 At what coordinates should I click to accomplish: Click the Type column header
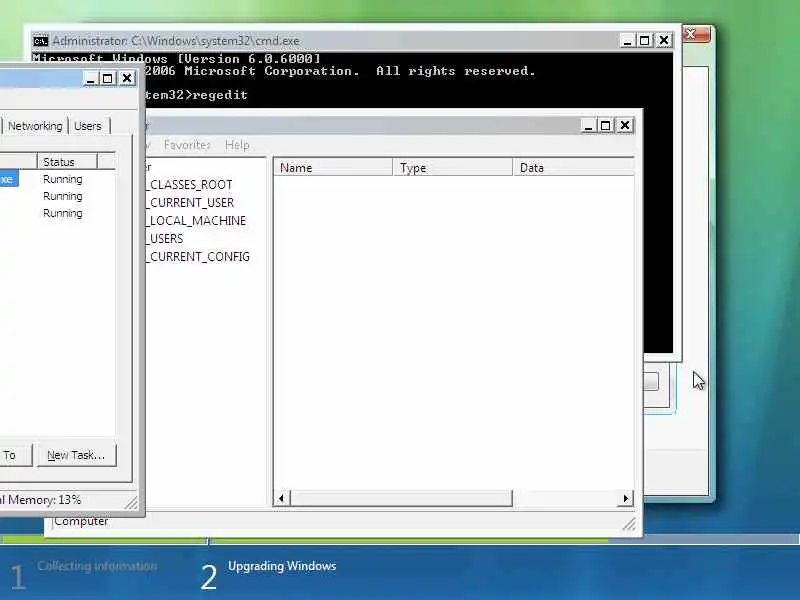[x=453, y=167]
